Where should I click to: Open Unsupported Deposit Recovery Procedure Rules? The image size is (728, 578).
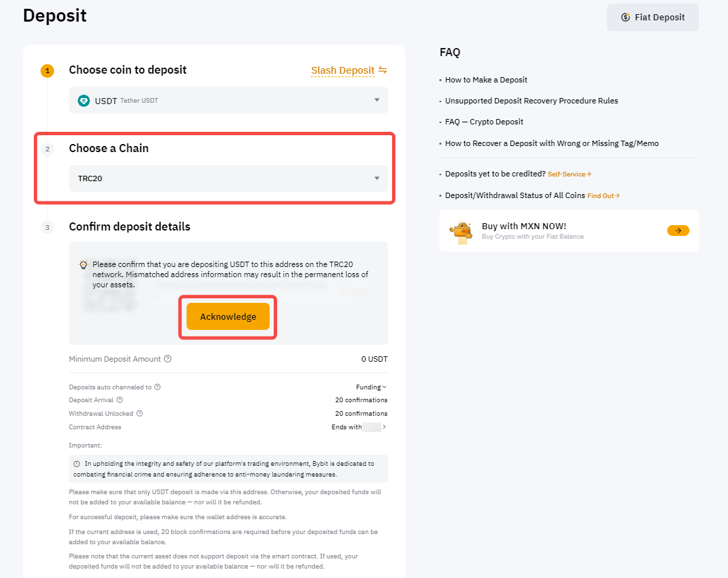pyautogui.click(x=531, y=101)
